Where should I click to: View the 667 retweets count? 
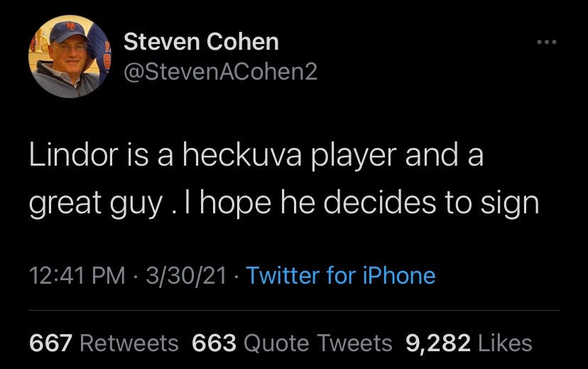(50, 343)
